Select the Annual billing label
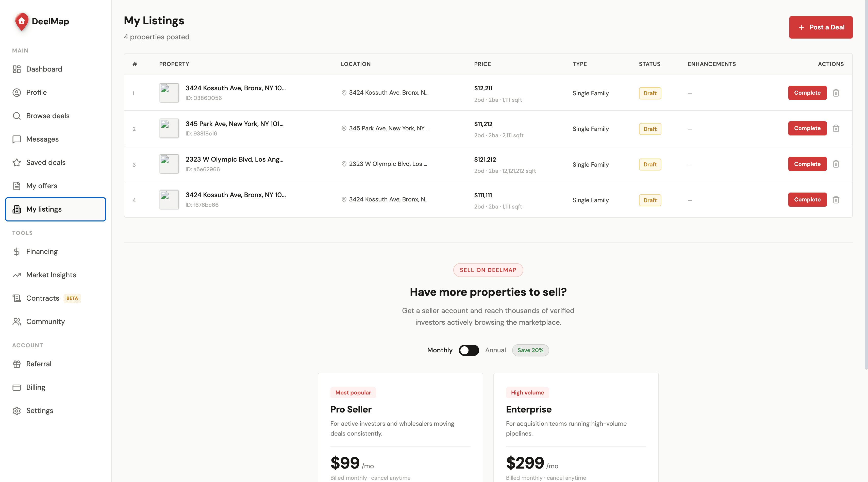The image size is (868, 482). tap(495, 350)
